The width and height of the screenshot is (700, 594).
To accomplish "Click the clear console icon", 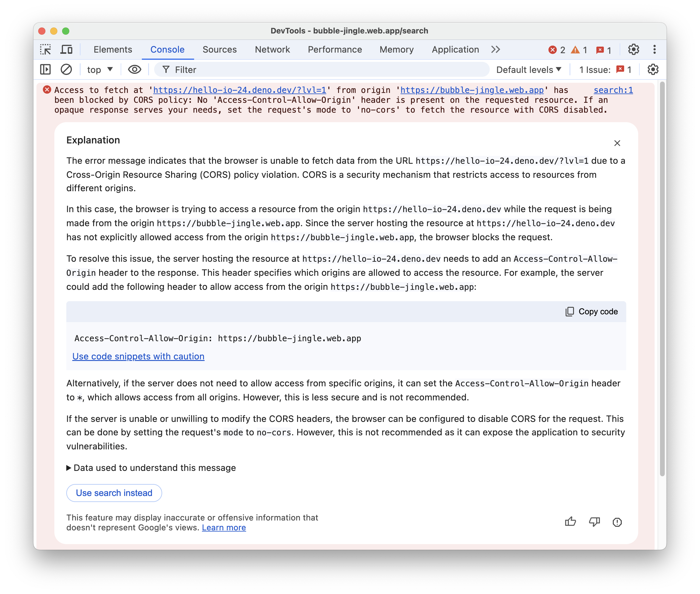I will (x=66, y=70).
